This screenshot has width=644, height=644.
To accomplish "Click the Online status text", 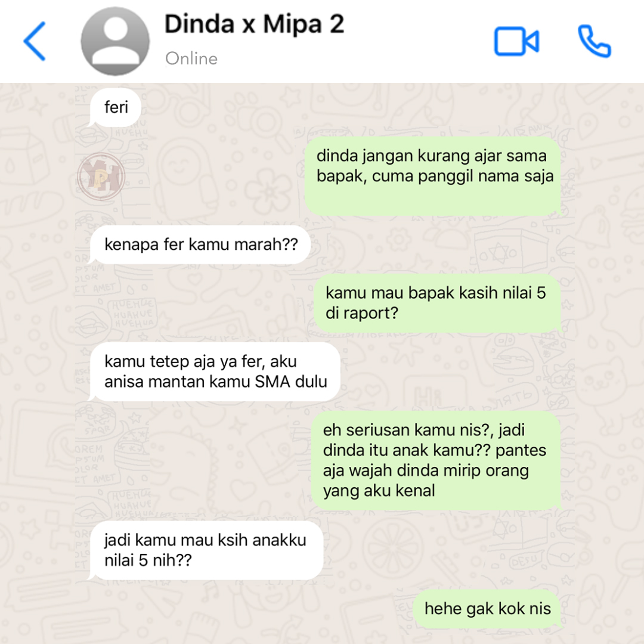I will 191,58.
